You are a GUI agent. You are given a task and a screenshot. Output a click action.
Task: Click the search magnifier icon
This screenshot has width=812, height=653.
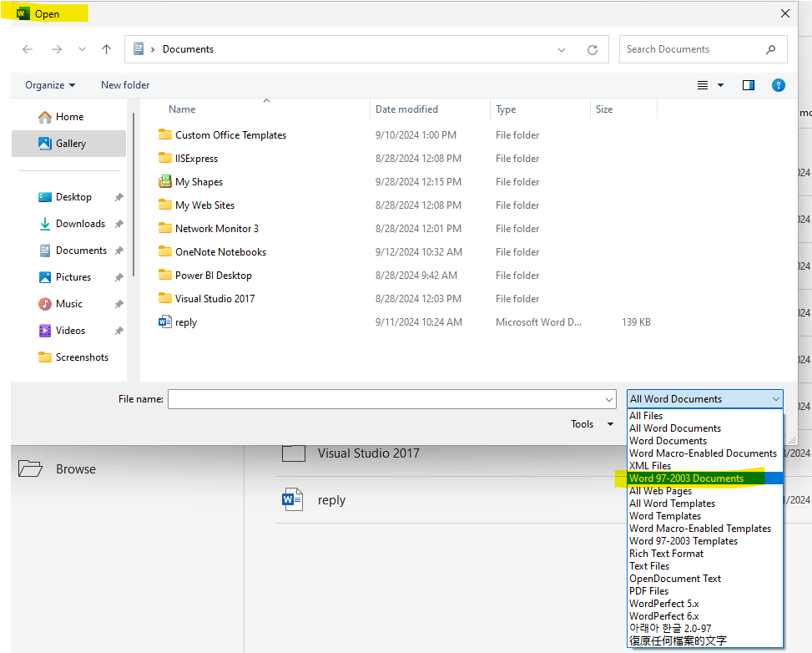pos(770,49)
